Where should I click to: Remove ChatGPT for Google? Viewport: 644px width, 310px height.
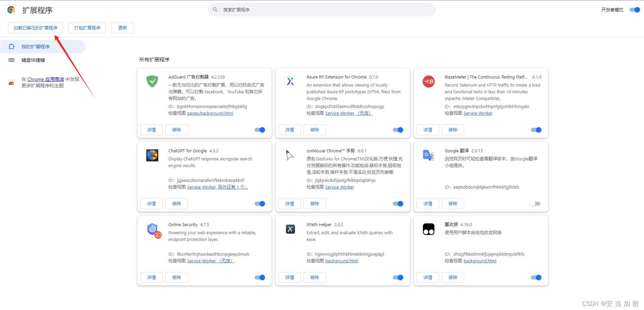pos(176,204)
